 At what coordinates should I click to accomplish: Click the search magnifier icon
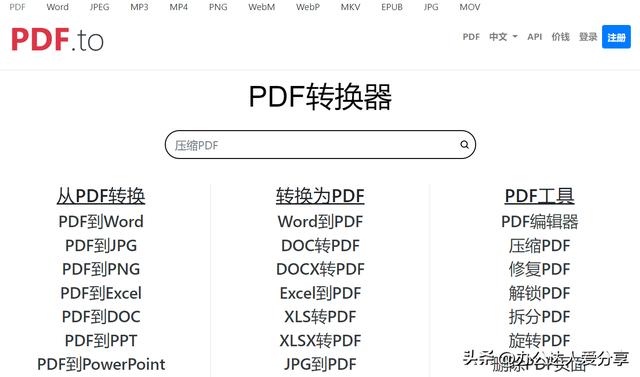pyautogui.click(x=464, y=144)
